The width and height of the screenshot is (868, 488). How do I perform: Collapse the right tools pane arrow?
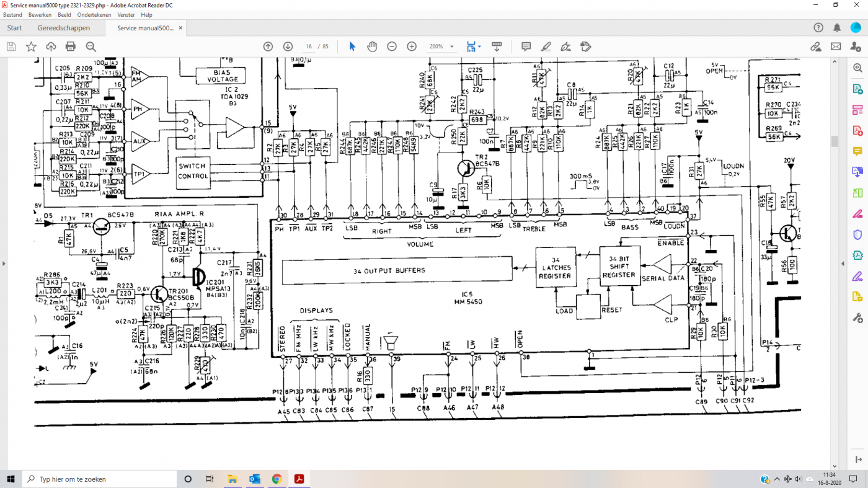pyautogui.click(x=844, y=264)
